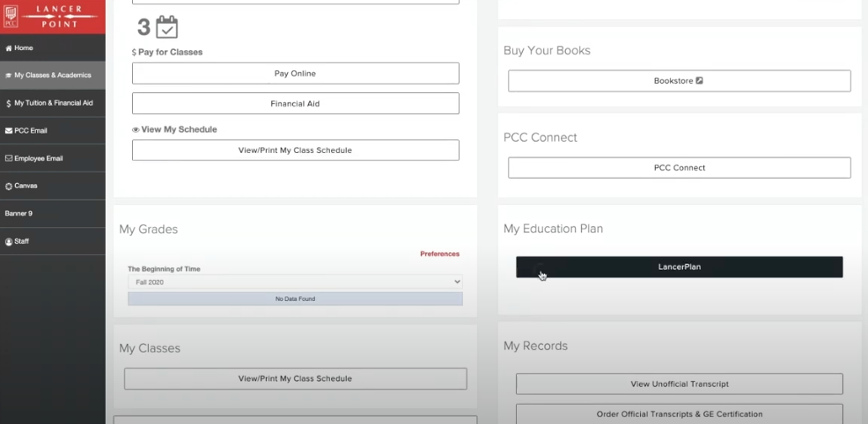Click the Home house icon in sidebar
868x424 pixels.
pos(8,48)
